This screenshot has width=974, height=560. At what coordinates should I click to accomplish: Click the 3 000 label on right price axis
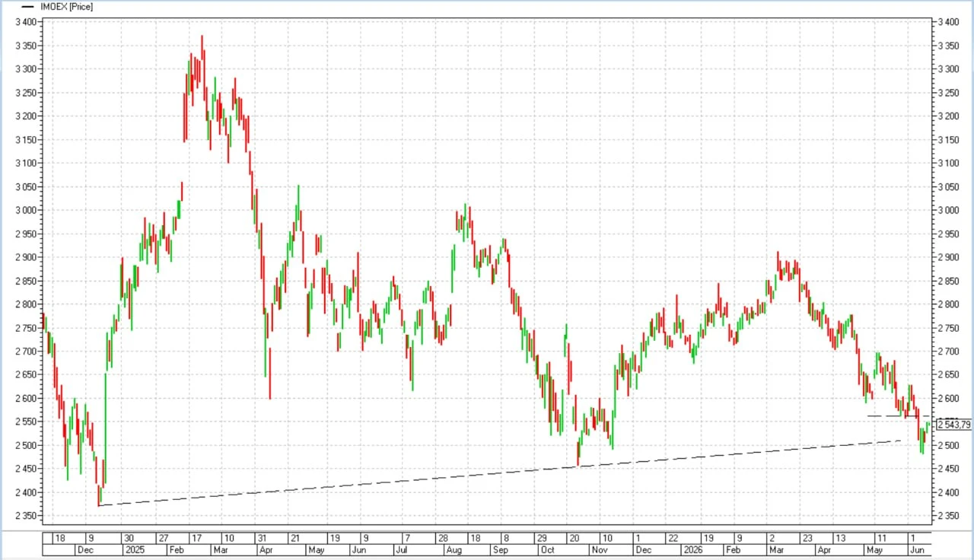coord(949,210)
